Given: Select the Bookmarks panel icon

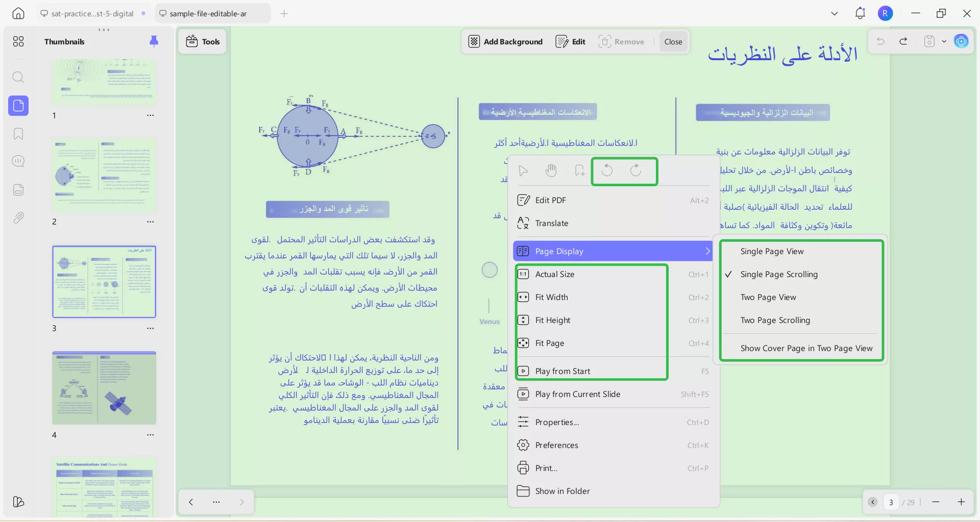Looking at the screenshot, I should (18, 134).
